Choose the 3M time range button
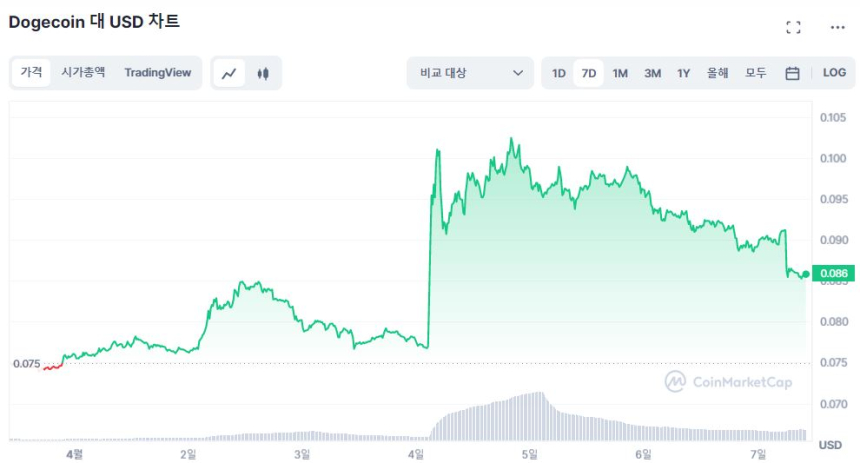This screenshot has width=860, height=463. coord(652,73)
